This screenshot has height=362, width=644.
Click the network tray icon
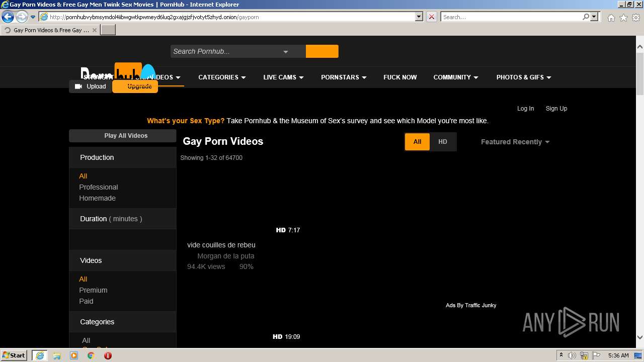coord(584,355)
